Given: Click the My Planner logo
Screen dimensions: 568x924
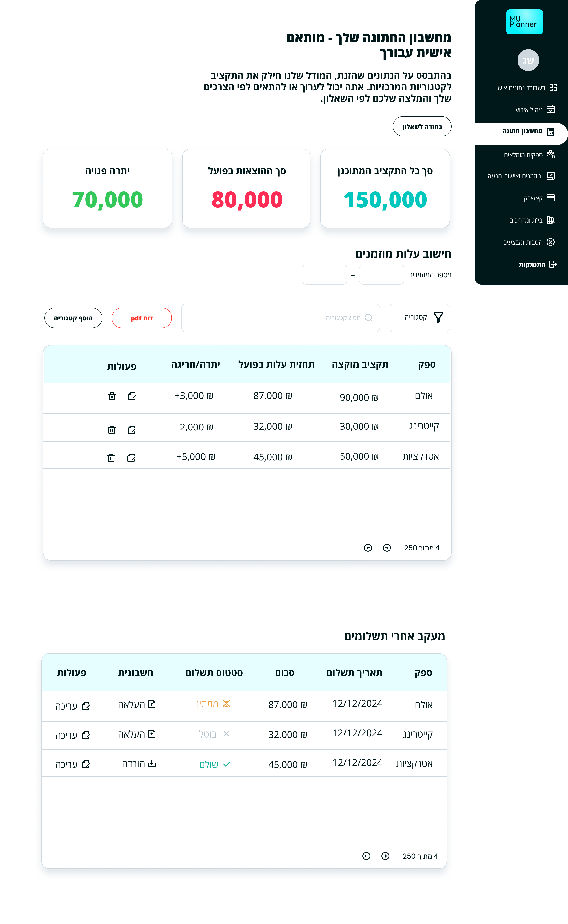Looking at the screenshot, I should pyautogui.click(x=524, y=22).
